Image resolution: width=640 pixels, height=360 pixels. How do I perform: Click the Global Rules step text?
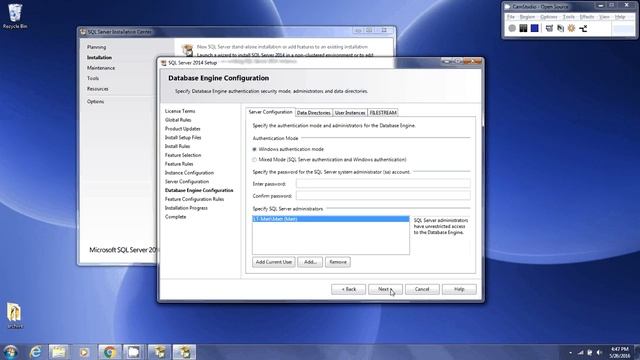coord(178,120)
